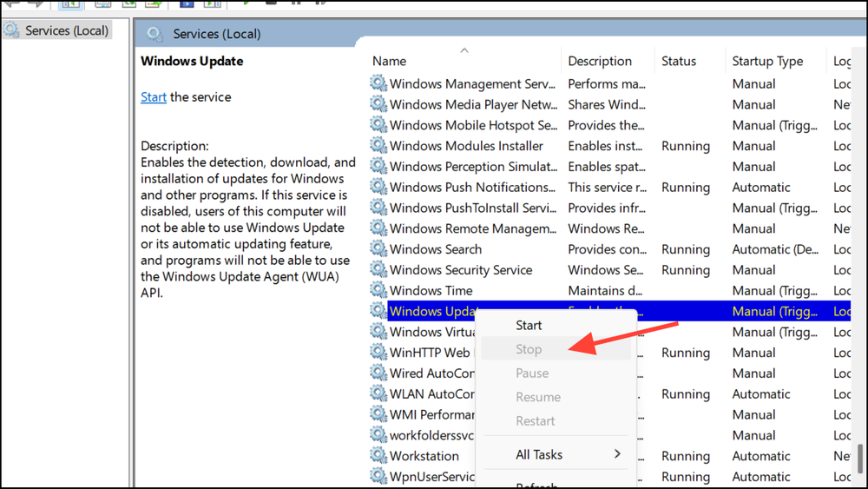Image resolution: width=868 pixels, height=489 pixels.
Task: Click the Windows Update heading in details pane
Action: click(192, 61)
